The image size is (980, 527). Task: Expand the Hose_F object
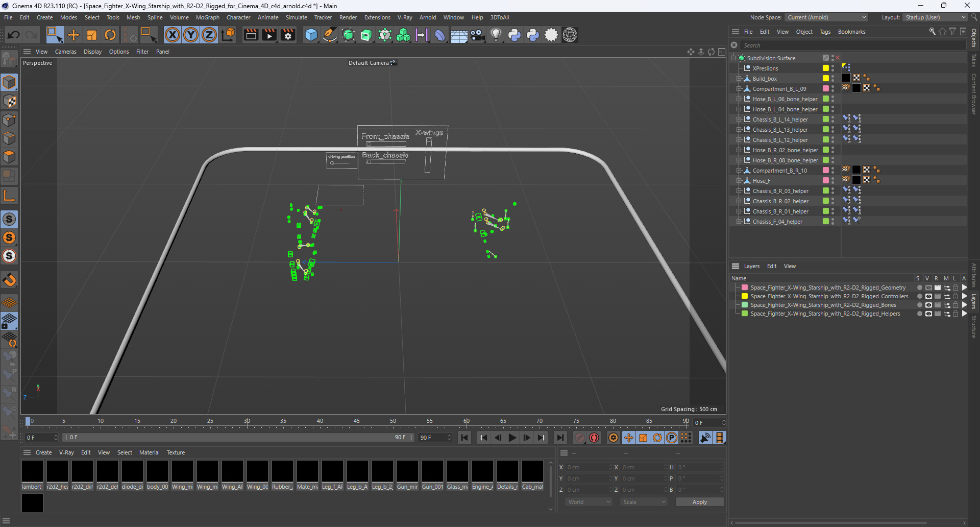pos(739,181)
